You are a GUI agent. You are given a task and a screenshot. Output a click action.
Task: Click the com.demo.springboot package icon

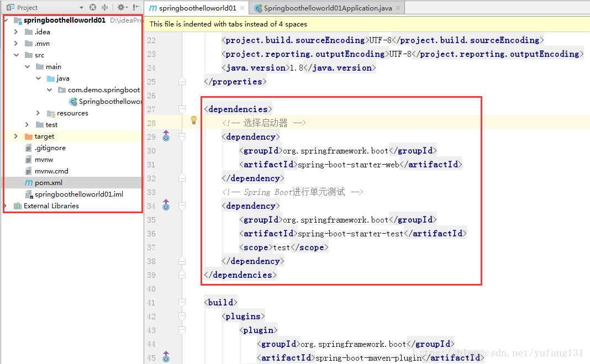click(62, 90)
